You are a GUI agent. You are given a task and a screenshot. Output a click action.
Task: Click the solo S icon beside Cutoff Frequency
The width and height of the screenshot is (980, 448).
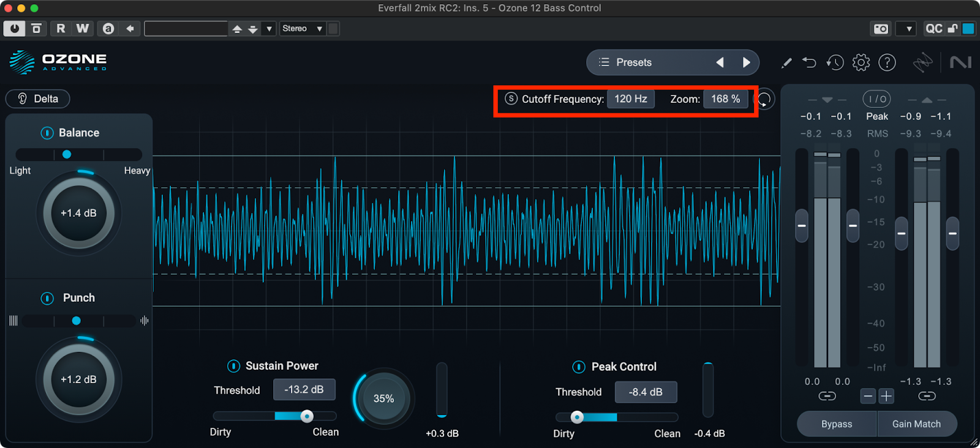(x=511, y=99)
